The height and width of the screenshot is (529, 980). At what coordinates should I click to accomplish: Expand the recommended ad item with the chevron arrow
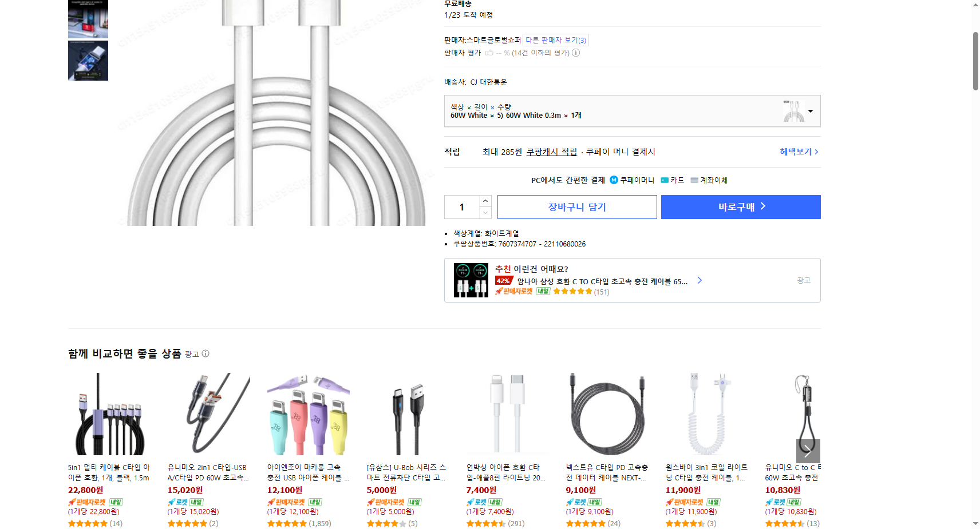click(700, 280)
